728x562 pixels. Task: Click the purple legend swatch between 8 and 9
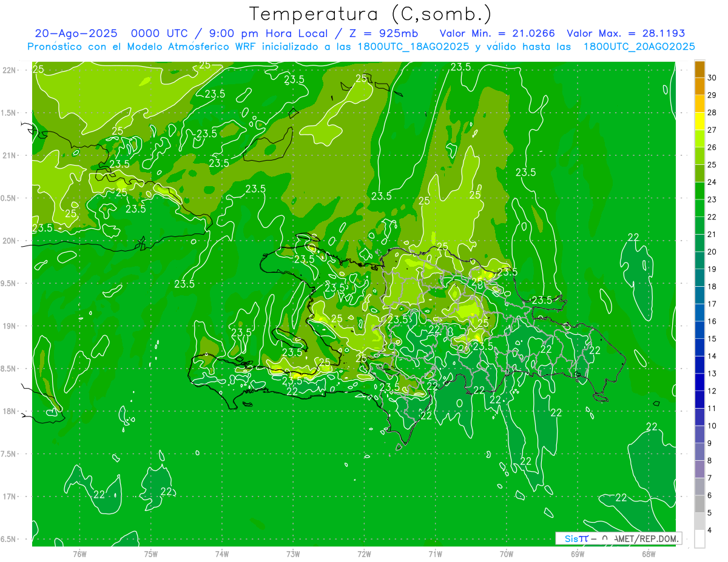click(699, 452)
